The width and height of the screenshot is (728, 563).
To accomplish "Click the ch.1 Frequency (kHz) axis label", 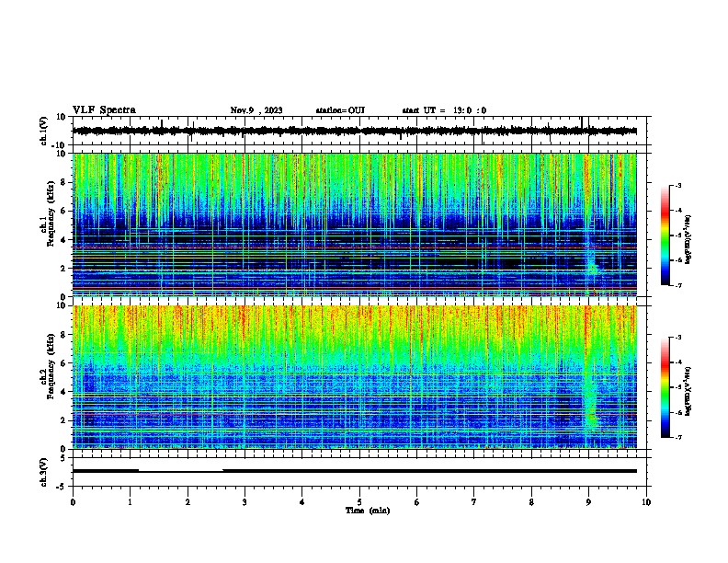I will coord(48,213).
